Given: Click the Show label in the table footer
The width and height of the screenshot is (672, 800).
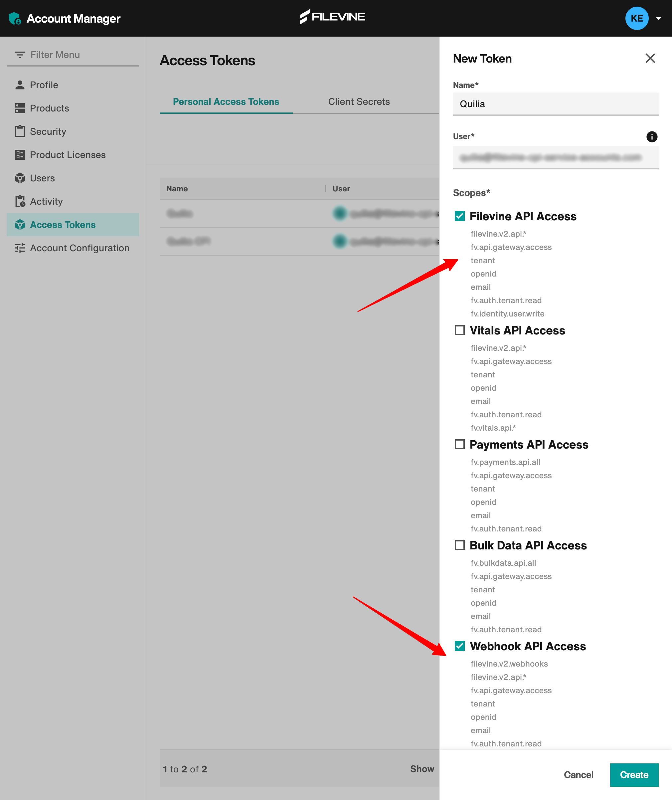Looking at the screenshot, I should pos(422,769).
